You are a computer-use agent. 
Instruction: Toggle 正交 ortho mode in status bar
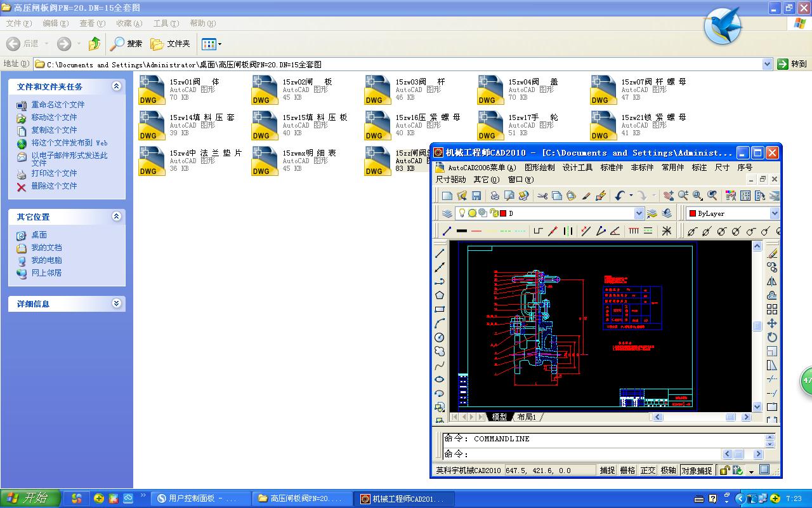coord(648,471)
